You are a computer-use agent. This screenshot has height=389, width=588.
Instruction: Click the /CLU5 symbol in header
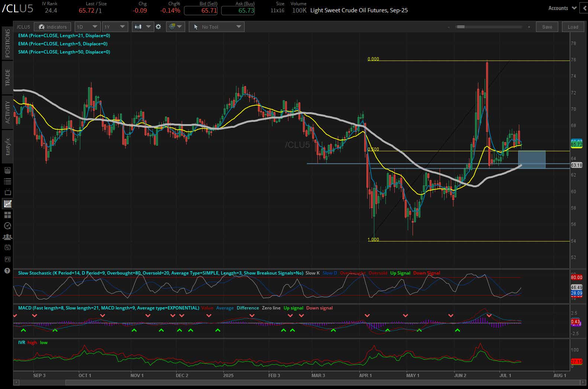pos(17,9)
